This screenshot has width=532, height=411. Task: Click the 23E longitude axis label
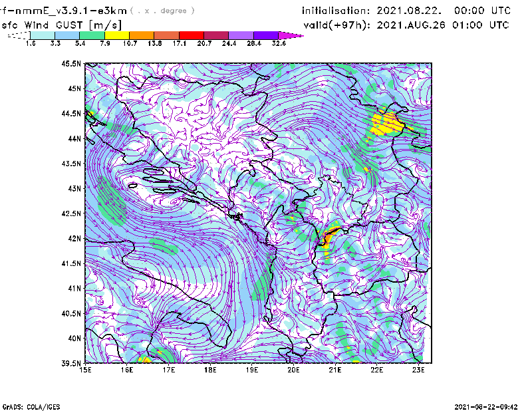[418, 370]
